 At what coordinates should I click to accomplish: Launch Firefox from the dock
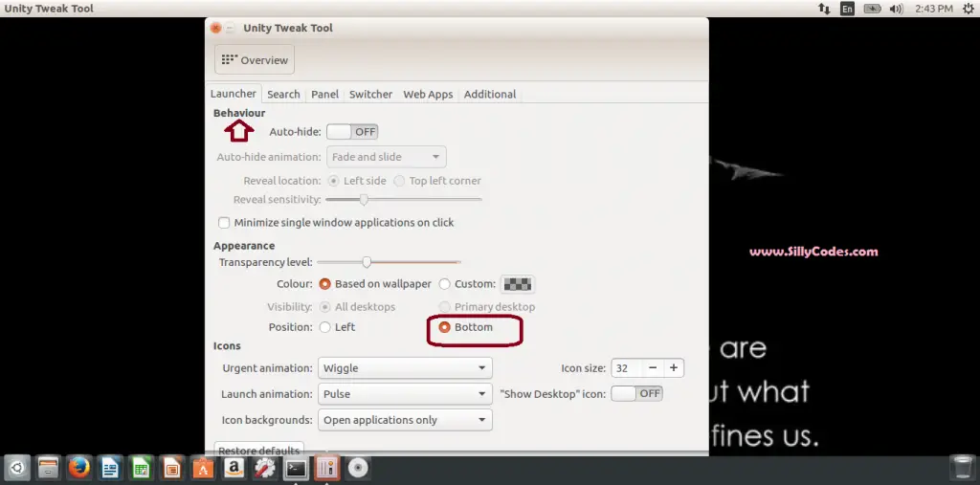[78, 468]
